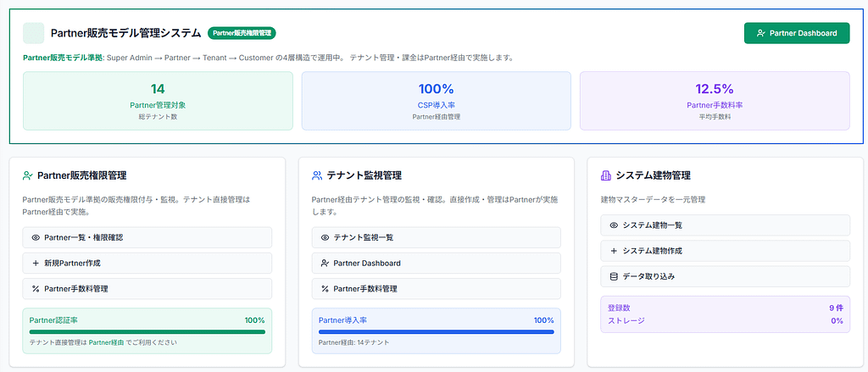Click the Partner導入率 progress bar
The image size is (868, 372).
point(436,331)
